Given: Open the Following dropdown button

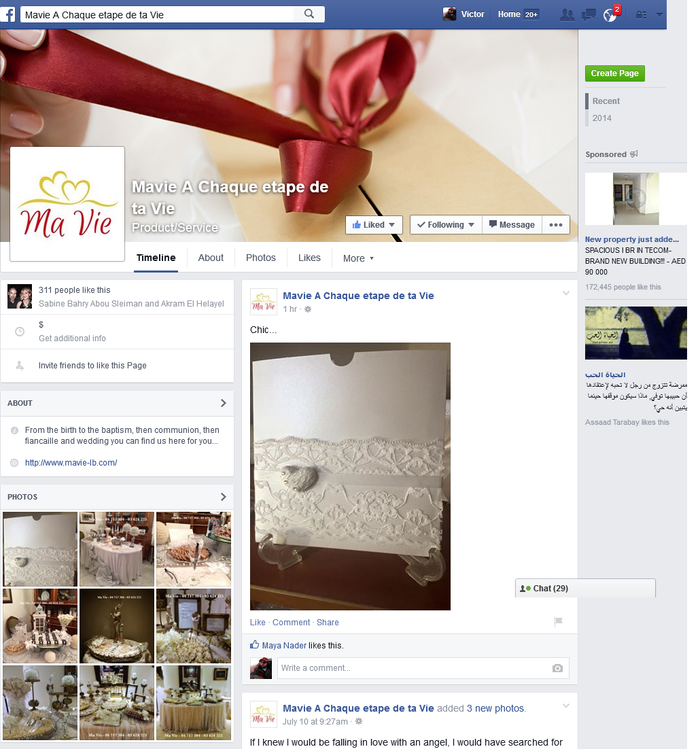Looking at the screenshot, I should pos(446,225).
